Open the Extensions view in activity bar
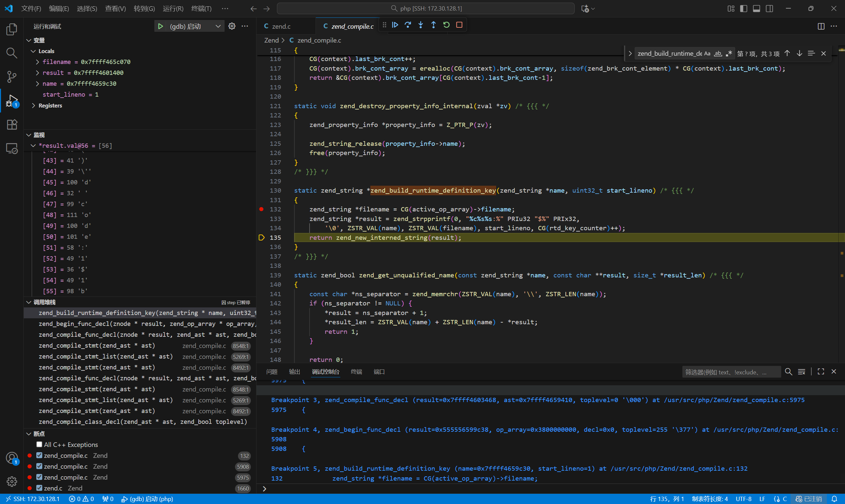The width and height of the screenshot is (845, 504). click(12, 125)
